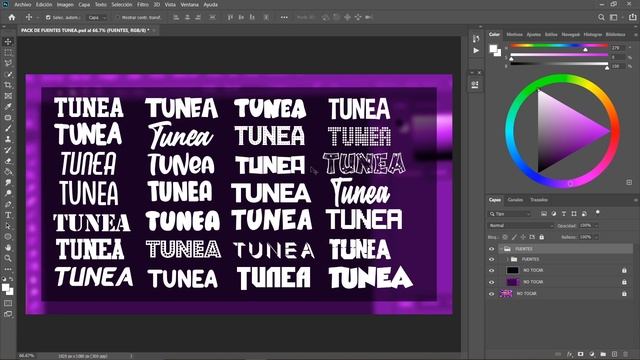Select the Zoom magnifier tool
Image resolution: width=640 pixels, height=360 pixels.
(x=8, y=258)
